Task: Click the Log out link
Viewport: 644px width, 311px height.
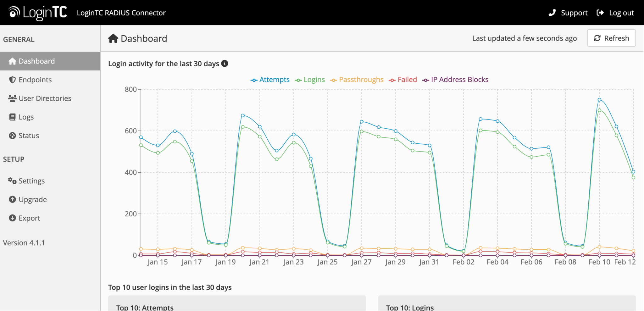Action: (x=621, y=13)
